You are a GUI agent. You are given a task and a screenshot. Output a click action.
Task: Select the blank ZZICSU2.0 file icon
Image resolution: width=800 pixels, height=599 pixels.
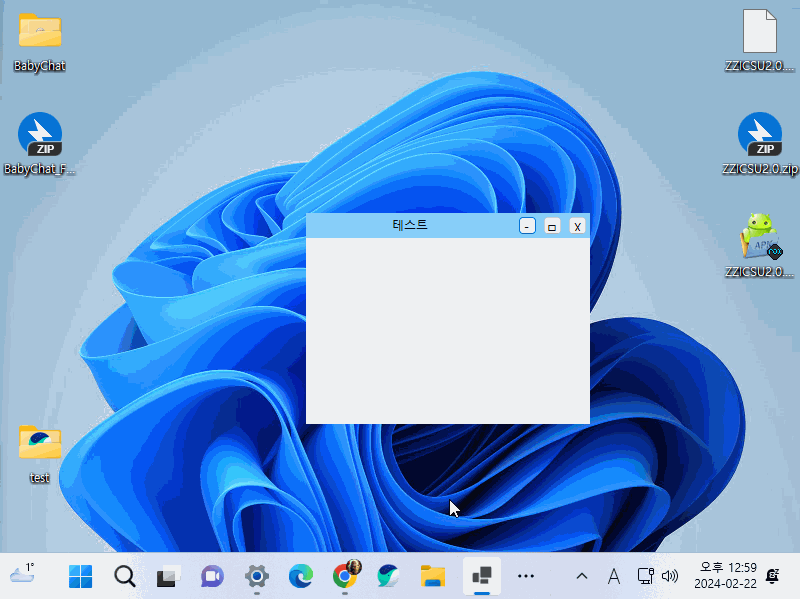760,31
